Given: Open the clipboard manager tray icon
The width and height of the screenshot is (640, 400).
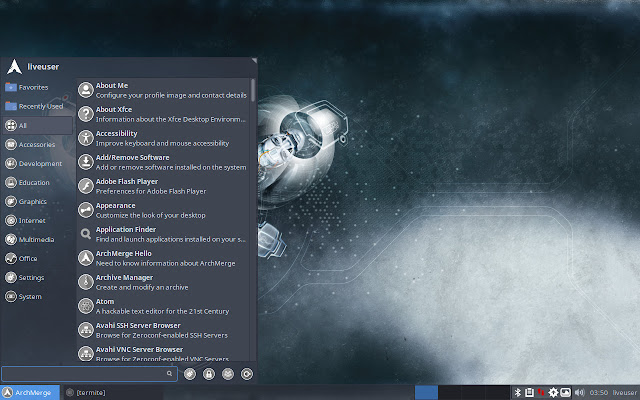Looking at the screenshot, I should point(529,393).
